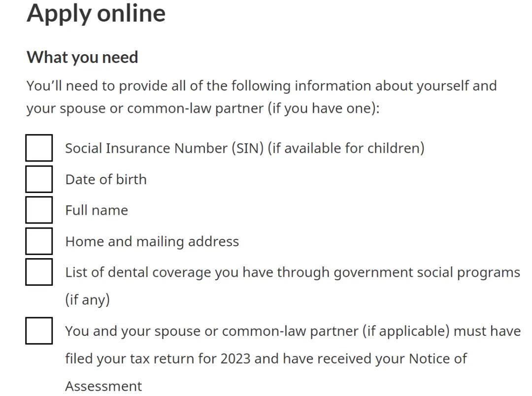Check the dental coverage list checkbox

tap(39, 272)
